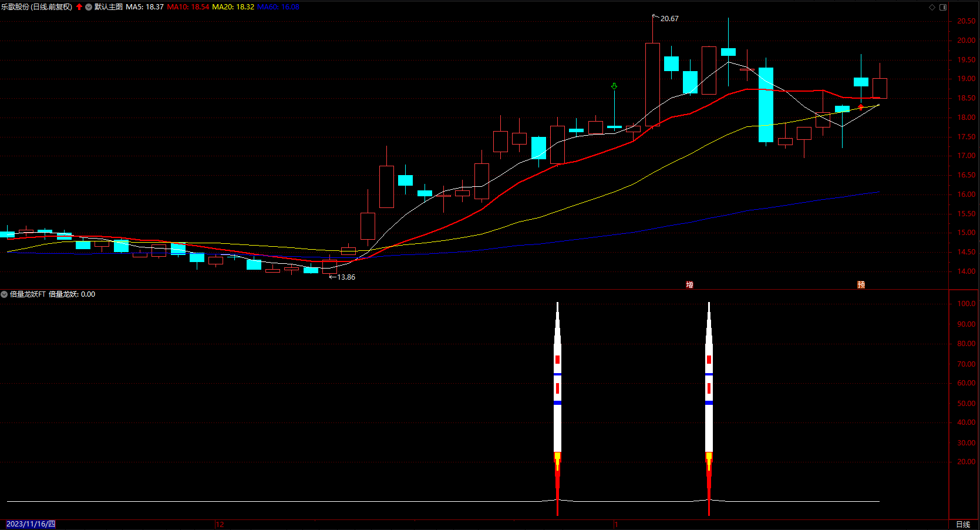Viewport: 980px width, 530px height.
Task: Click the green arrow marker above the candle
Action: click(614, 86)
